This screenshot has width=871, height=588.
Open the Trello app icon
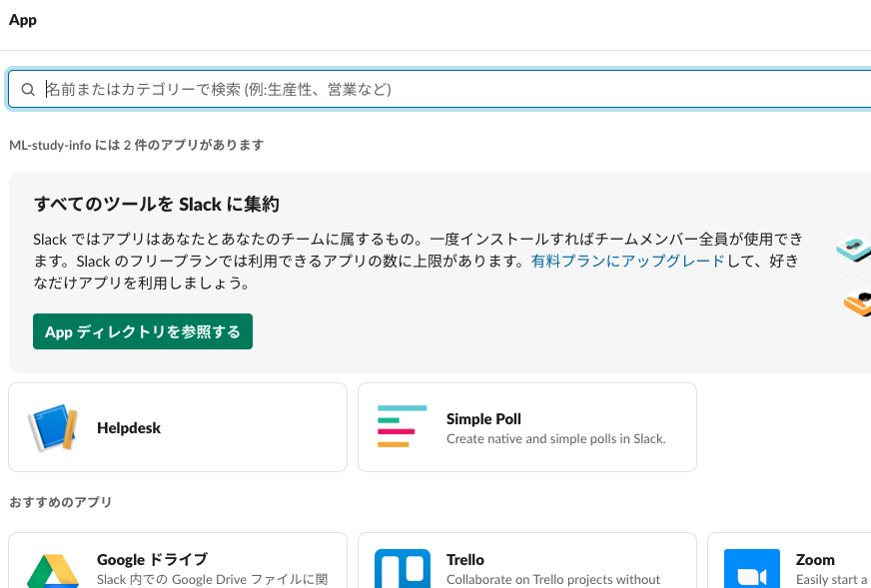403,569
